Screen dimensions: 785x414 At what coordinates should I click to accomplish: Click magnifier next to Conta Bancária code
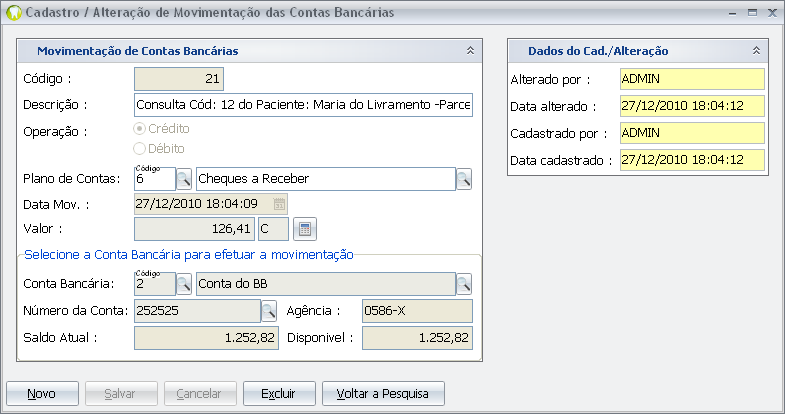pos(184,284)
